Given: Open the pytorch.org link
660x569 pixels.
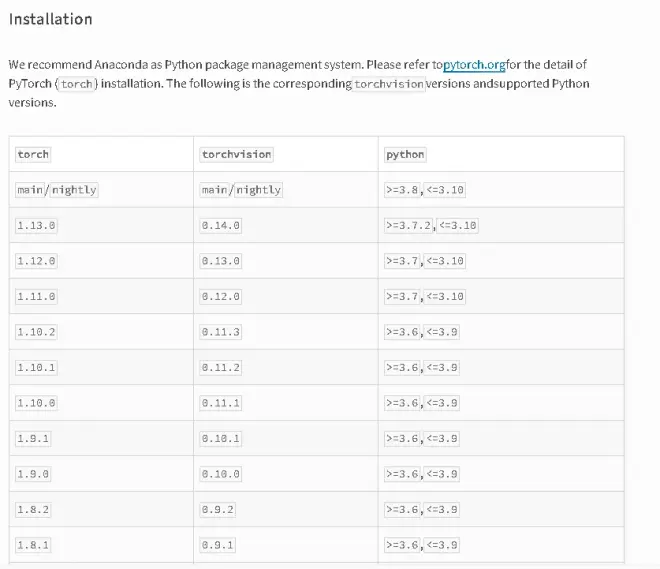Looking at the screenshot, I should tap(474, 65).
